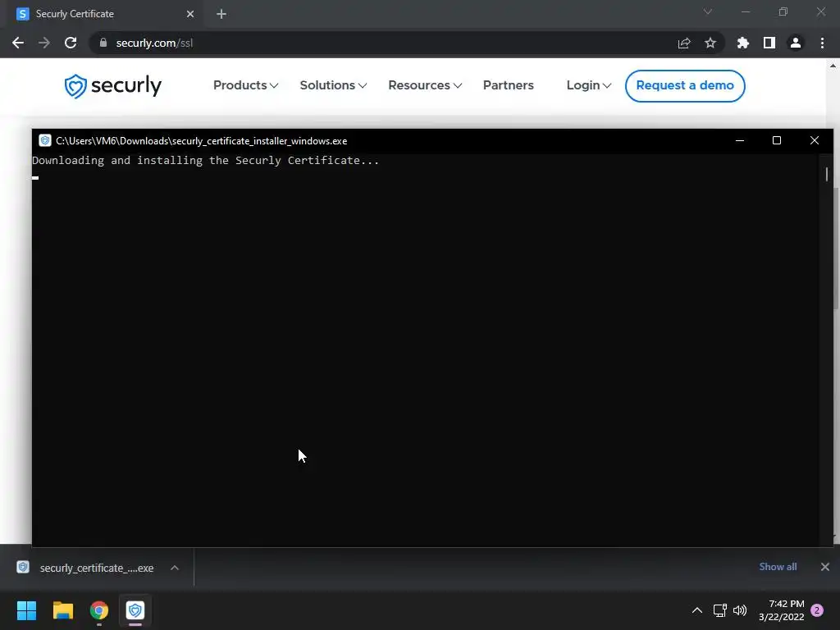Go back with Chrome's back arrow

point(18,43)
